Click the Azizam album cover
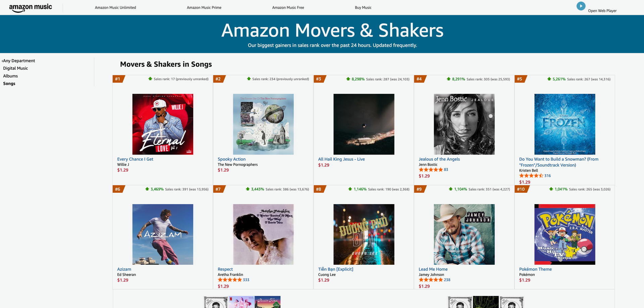The height and width of the screenshot is (308, 644). pos(163,234)
